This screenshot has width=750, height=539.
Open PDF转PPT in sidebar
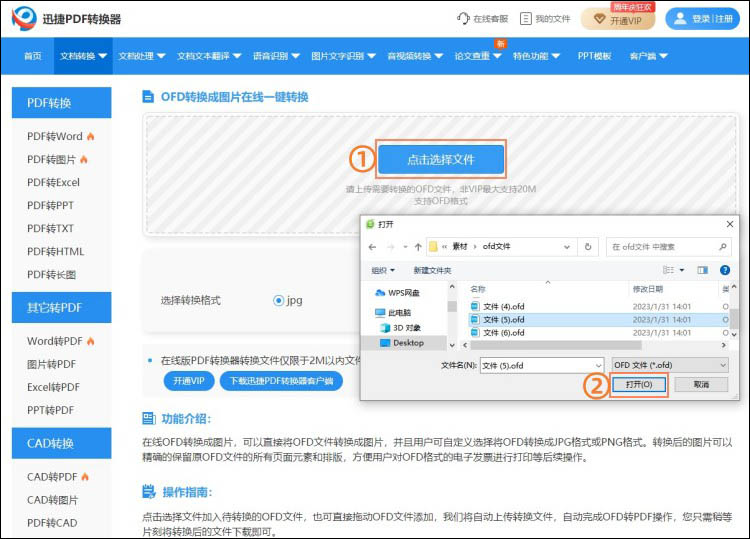tap(50, 205)
